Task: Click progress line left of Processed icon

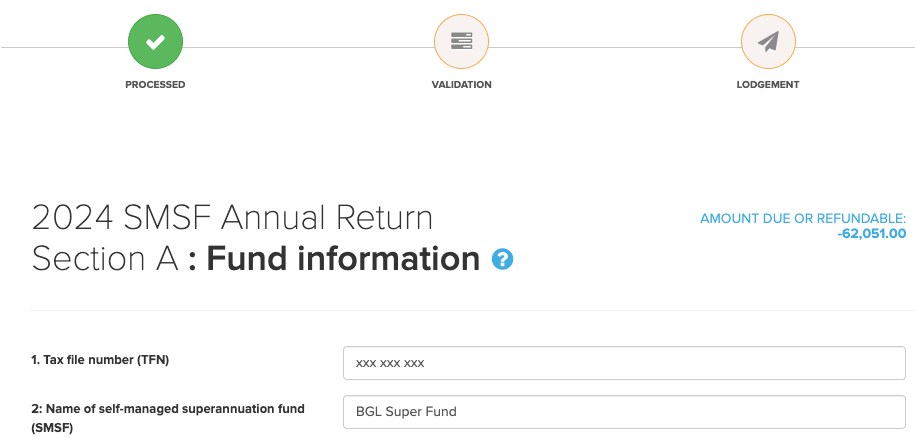Action: (x=60, y=47)
